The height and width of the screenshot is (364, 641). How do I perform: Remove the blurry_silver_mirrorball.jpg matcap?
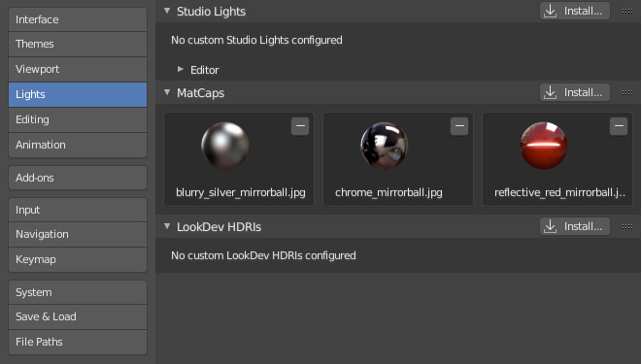pos(300,126)
